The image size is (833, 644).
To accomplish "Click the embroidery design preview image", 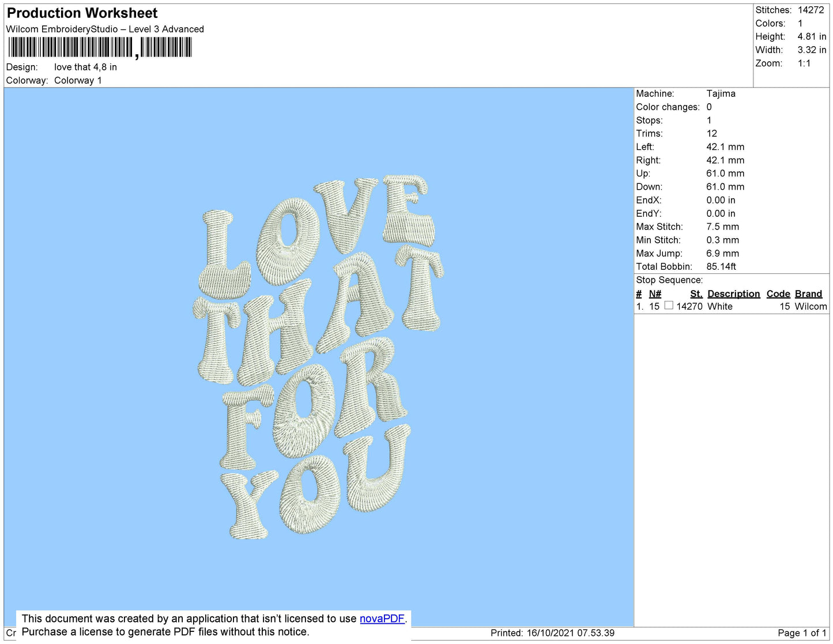I will pos(318,357).
